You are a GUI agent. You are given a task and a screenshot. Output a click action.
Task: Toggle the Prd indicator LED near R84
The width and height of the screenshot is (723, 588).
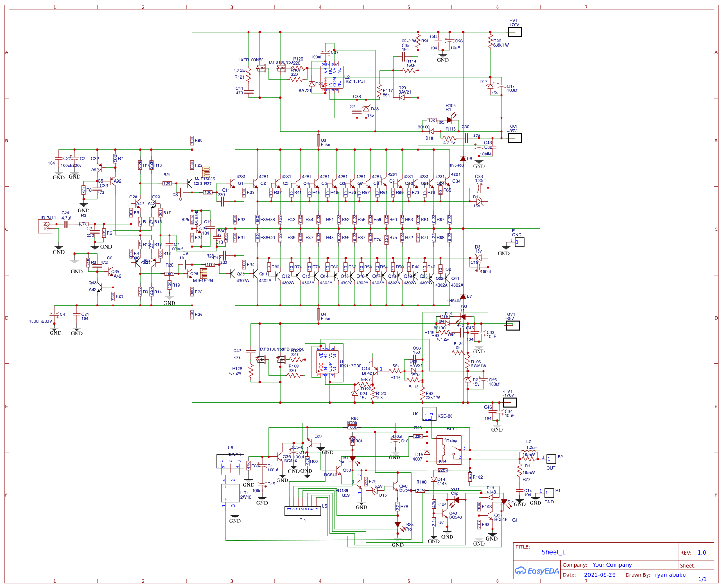[x=399, y=523]
